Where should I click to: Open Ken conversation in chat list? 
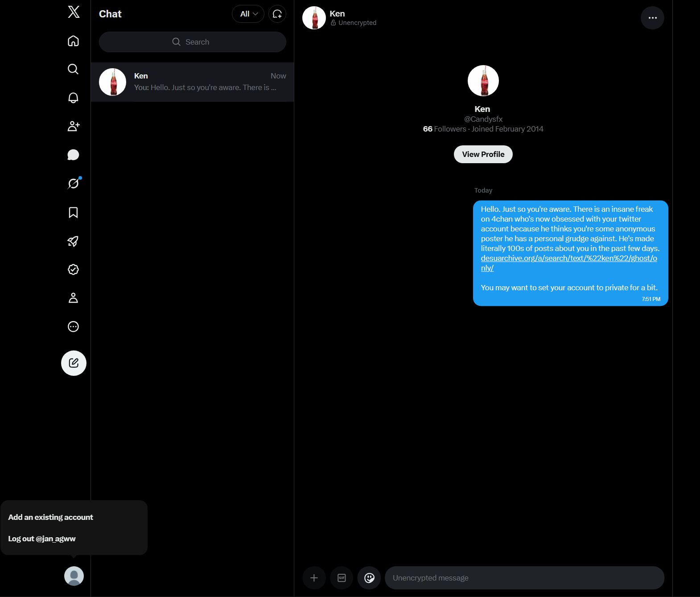click(x=193, y=82)
